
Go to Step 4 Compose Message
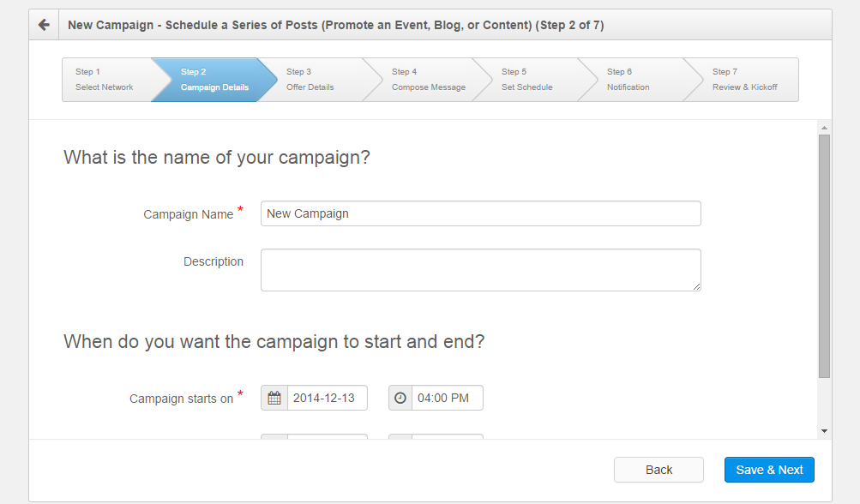coord(427,79)
